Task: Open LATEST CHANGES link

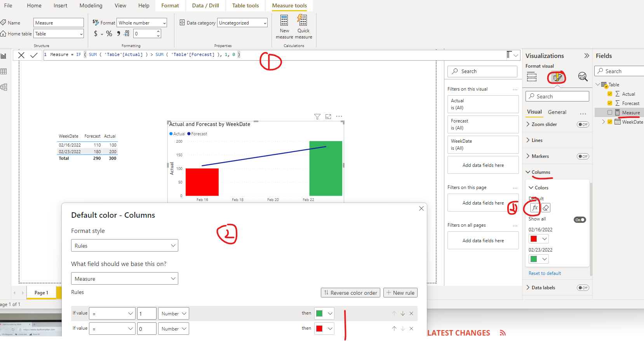Action: tap(459, 333)
